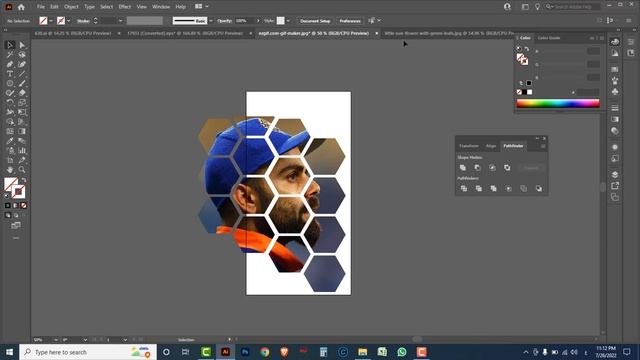Open Photoshop from the Windows taskbar
Image resolution: width=640 pixels, height=360 pixels.
pyautogui.click(x=245, y=352)
